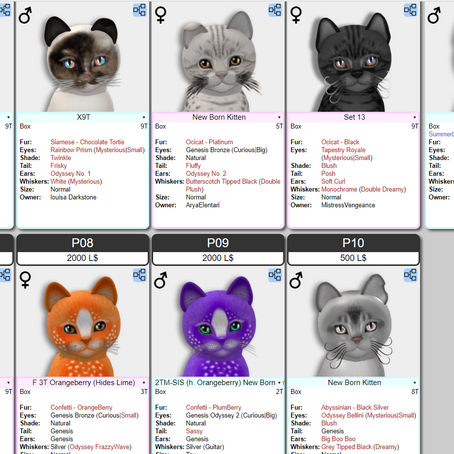Click Odyssey No. 2 ears value
Image resolution: width=454 pixels, height=454 pixels.
point(206,174)
